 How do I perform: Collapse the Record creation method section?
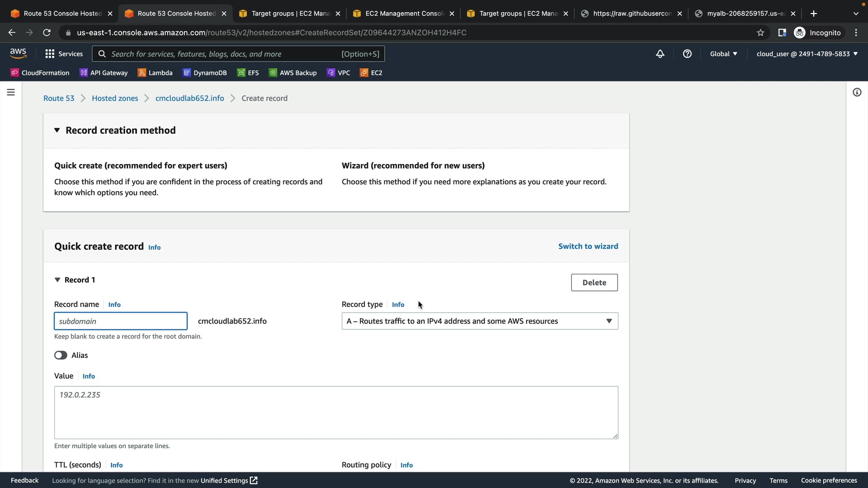click(x=57, y=130)
